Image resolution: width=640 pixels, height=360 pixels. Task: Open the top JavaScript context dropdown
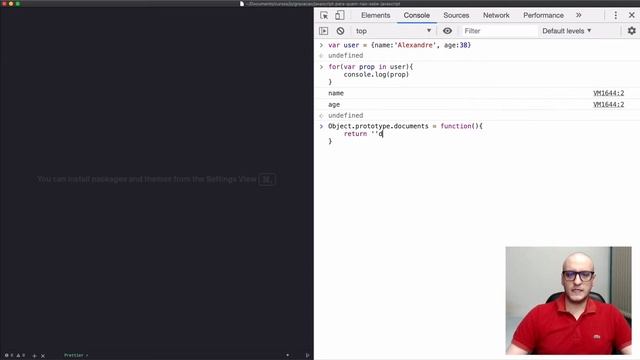pyautogui.click(x=393, y=31)
